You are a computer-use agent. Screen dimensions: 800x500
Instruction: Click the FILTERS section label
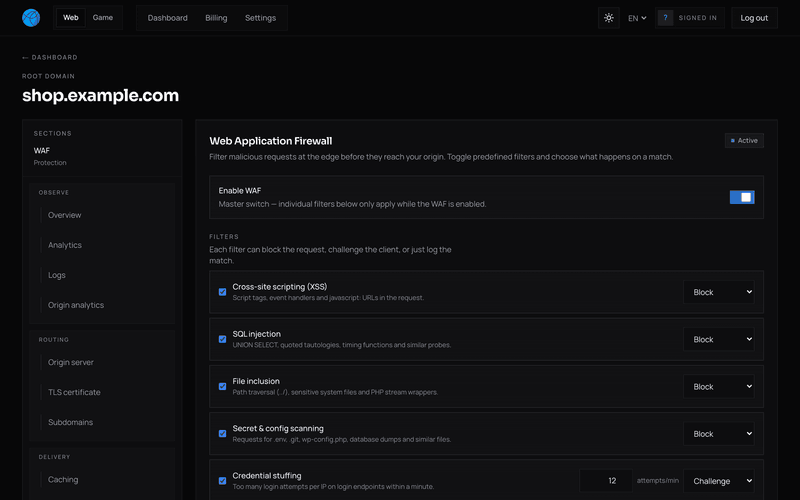(x=224, y=237)
